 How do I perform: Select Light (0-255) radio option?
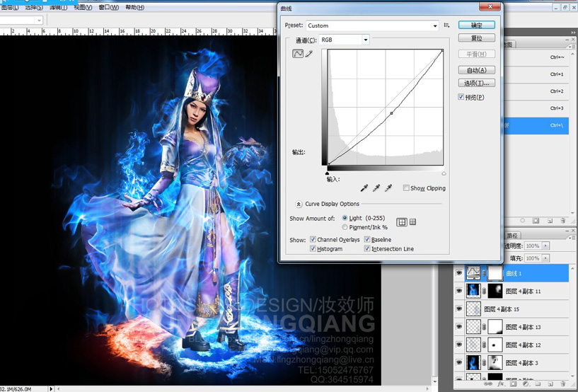click(x=345, y=218)
